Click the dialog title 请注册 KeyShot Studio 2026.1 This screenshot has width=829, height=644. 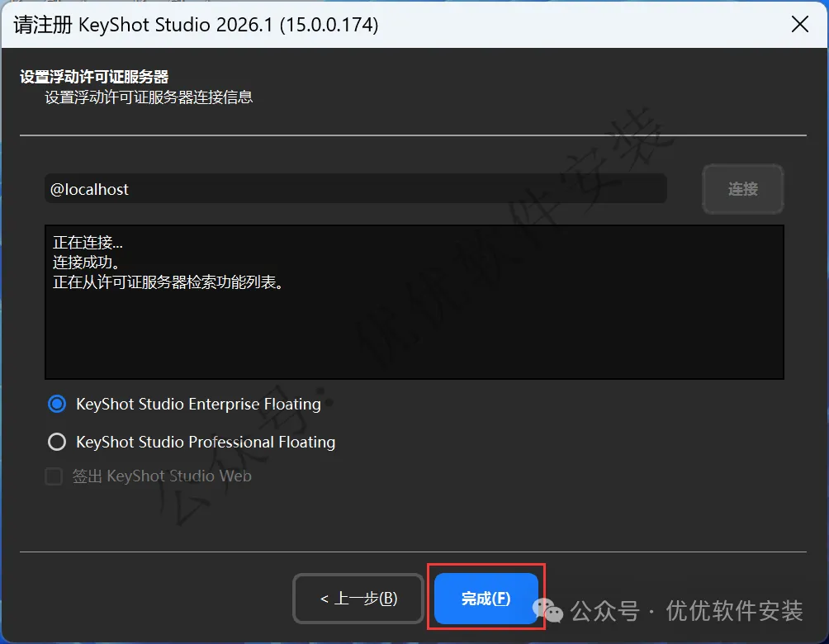coord(197,25)
